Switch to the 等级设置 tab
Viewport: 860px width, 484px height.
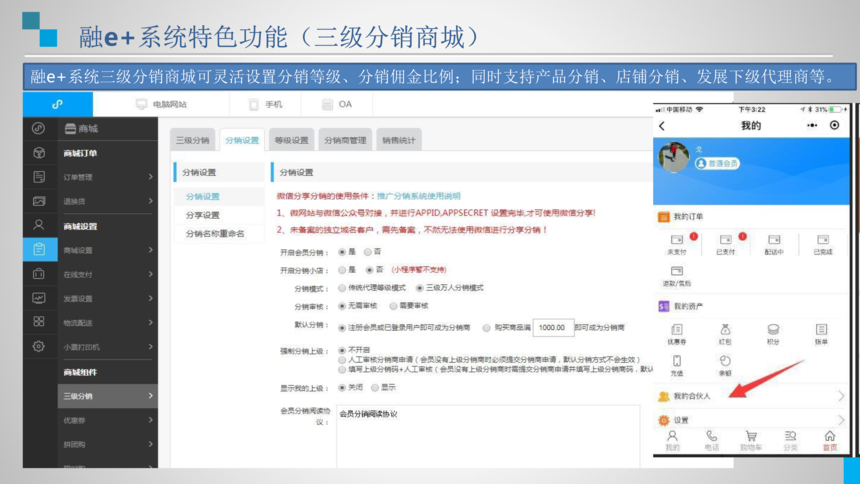click(292, 141)
